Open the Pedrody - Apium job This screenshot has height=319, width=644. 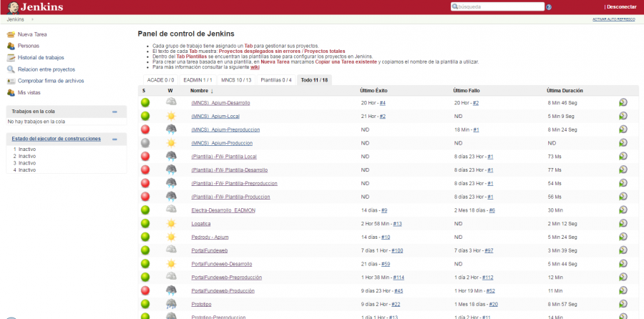(210, 237)
